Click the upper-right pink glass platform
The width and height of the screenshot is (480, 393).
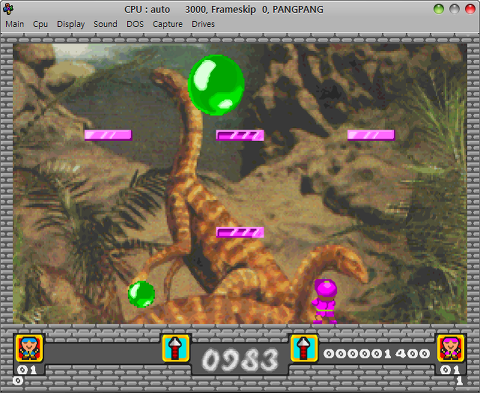tap(371, 135)
